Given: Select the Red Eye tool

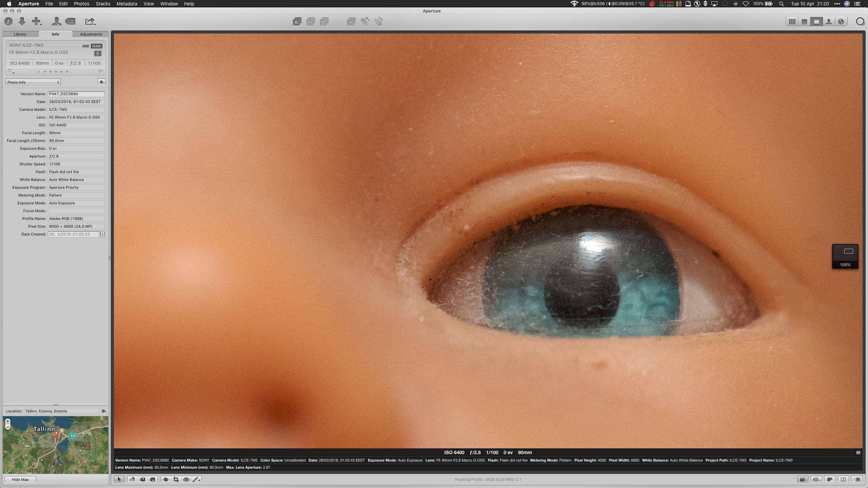Looking at the screenshot, I should (186, 479).
